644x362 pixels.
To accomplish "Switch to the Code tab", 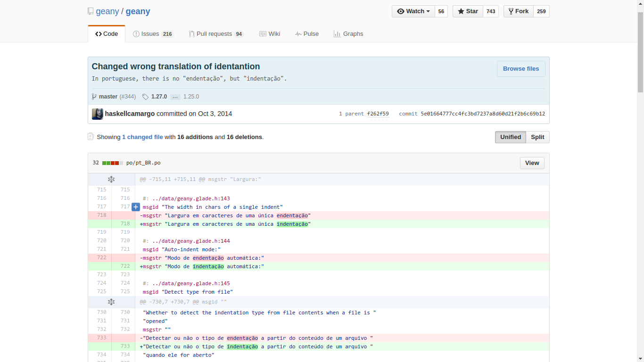I will pos(107,34).
